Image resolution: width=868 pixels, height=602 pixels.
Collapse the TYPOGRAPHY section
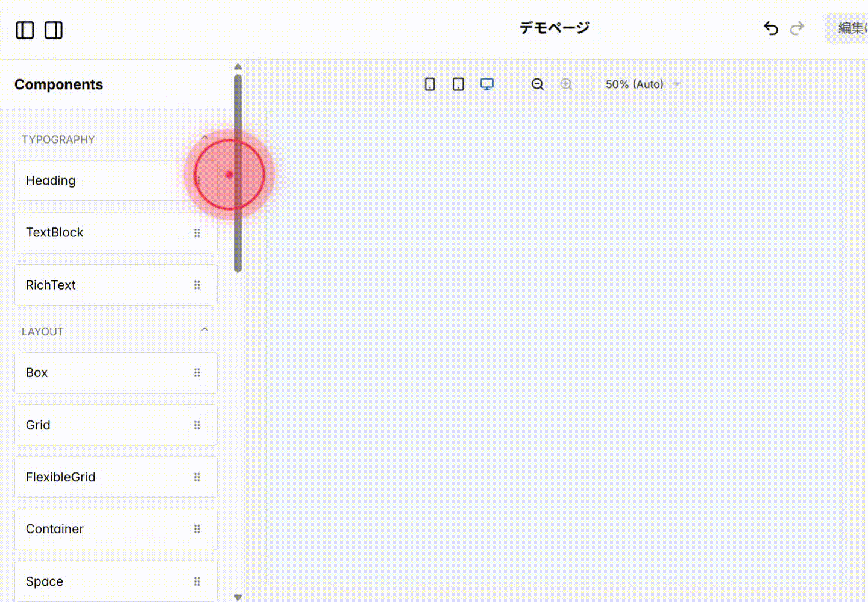tap(204, 138)
